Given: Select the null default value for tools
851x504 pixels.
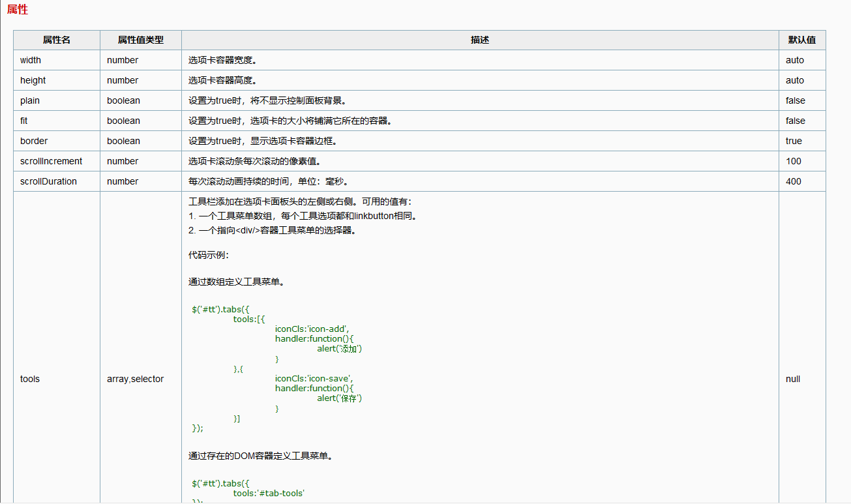Looking at the screenshot, I should [x=792, y=379].
